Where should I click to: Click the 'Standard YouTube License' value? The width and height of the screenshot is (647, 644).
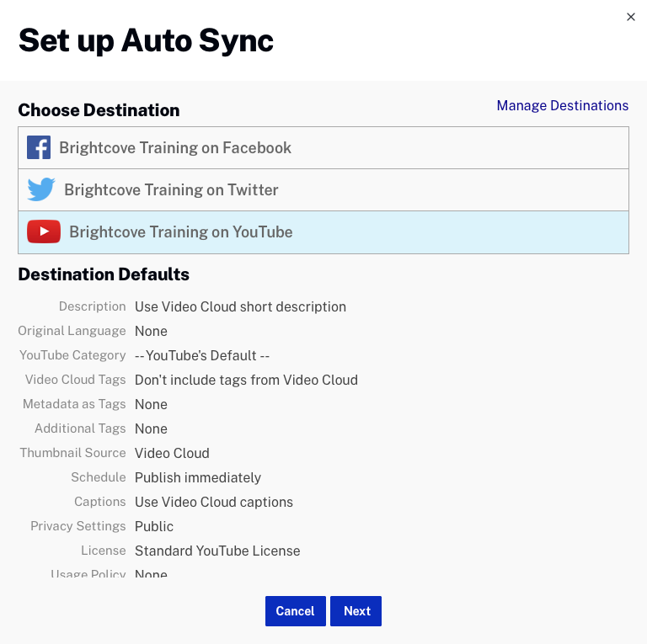[x=217, y=551]
